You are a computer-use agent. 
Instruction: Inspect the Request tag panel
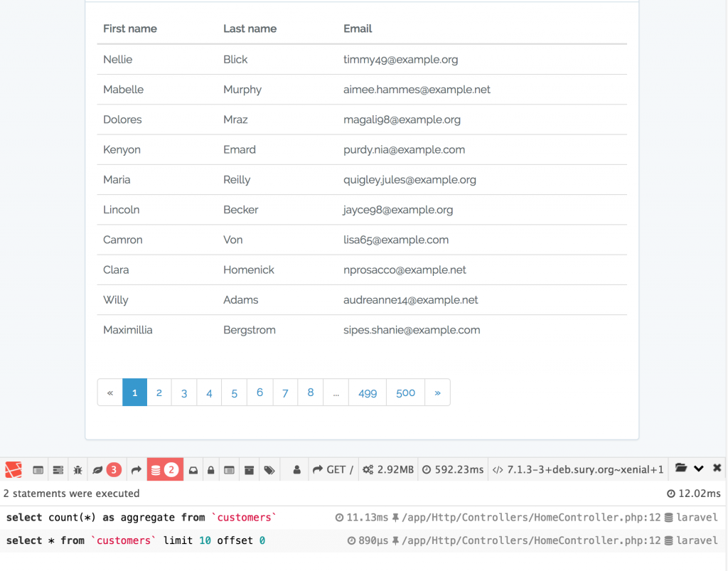coord(268,469)
